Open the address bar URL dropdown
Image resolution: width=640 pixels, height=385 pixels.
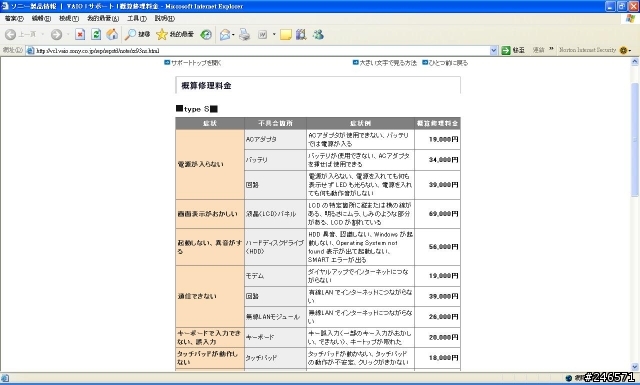(x=493, y=51)
